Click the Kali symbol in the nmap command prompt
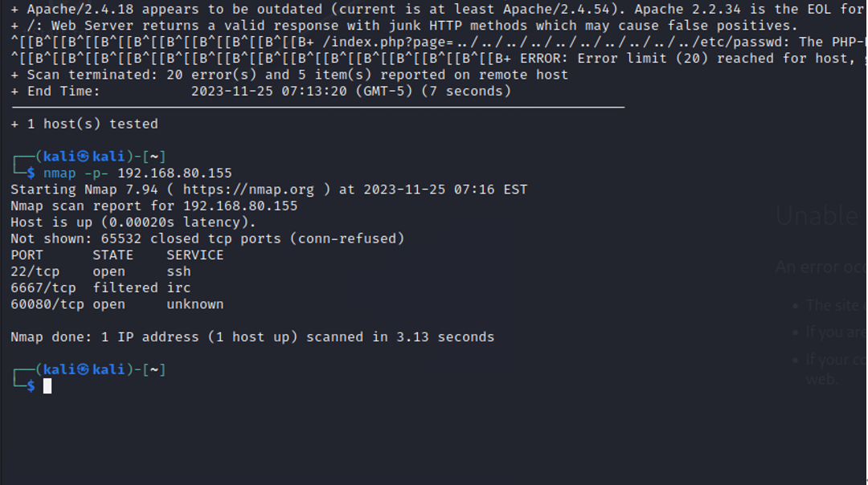 83,157
